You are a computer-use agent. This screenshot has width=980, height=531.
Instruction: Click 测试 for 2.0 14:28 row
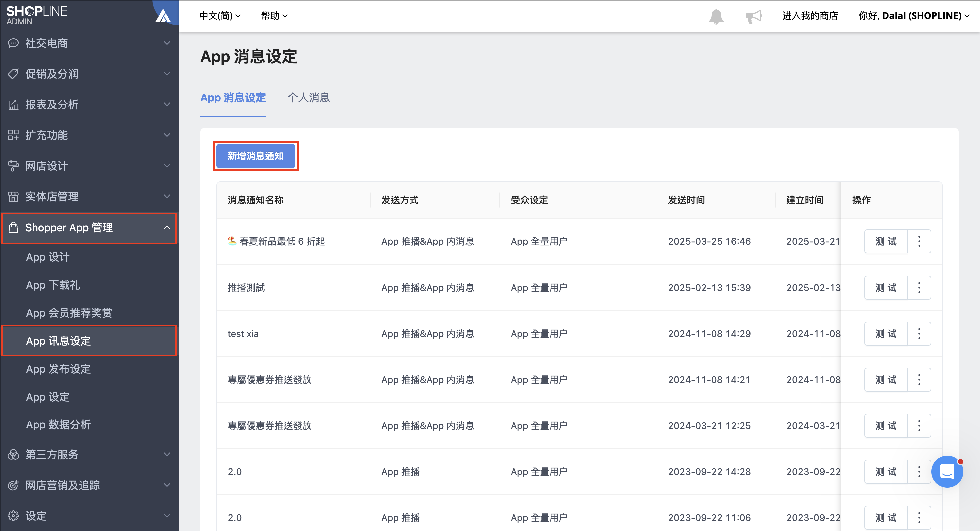(x=886, y=472)
